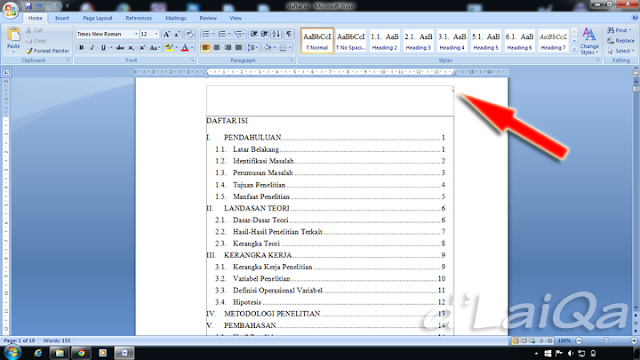Switch to the Review tab

[x=208, y=18]
